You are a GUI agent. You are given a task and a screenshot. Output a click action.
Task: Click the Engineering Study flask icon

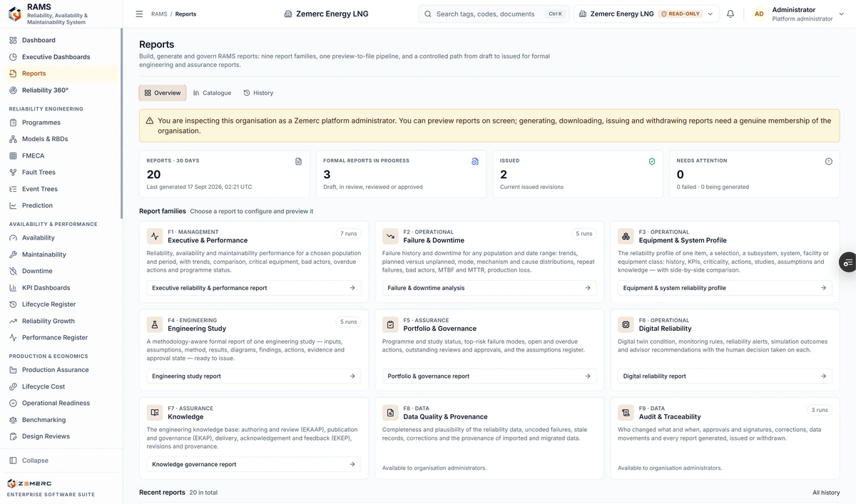point(155,324)
